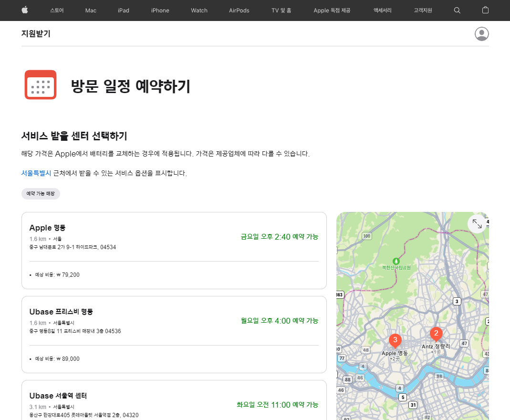Image resolution: width=510 pixels, height=420 pixels.
Task: Select map pin 2 near Antz 청량리
Action: [436, 334]
